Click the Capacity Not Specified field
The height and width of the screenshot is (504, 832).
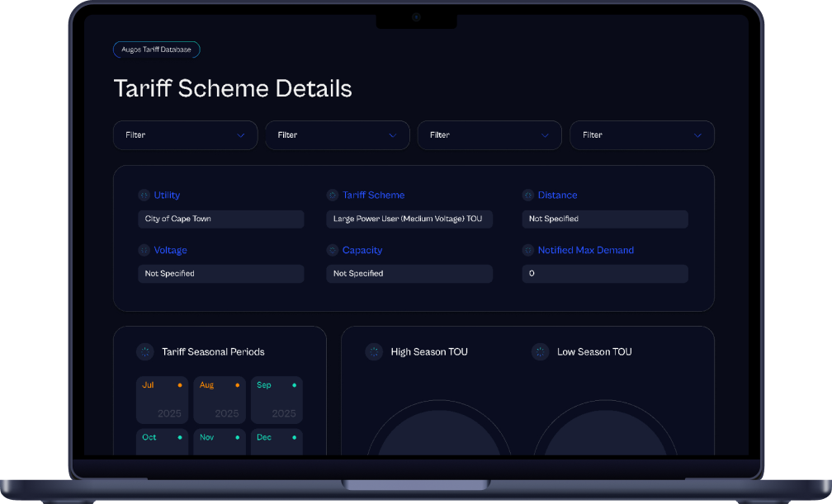click(409, 274)
